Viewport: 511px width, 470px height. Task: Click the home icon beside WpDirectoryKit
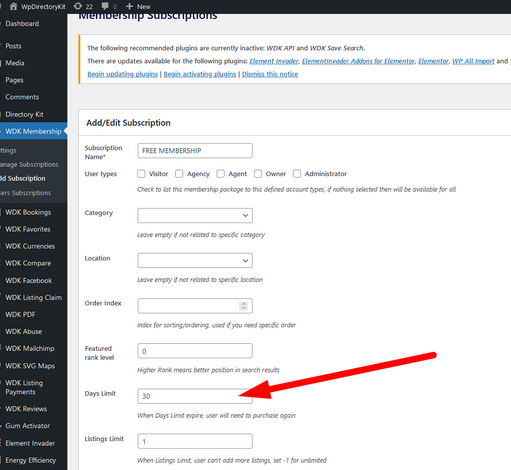coord(13,6)
